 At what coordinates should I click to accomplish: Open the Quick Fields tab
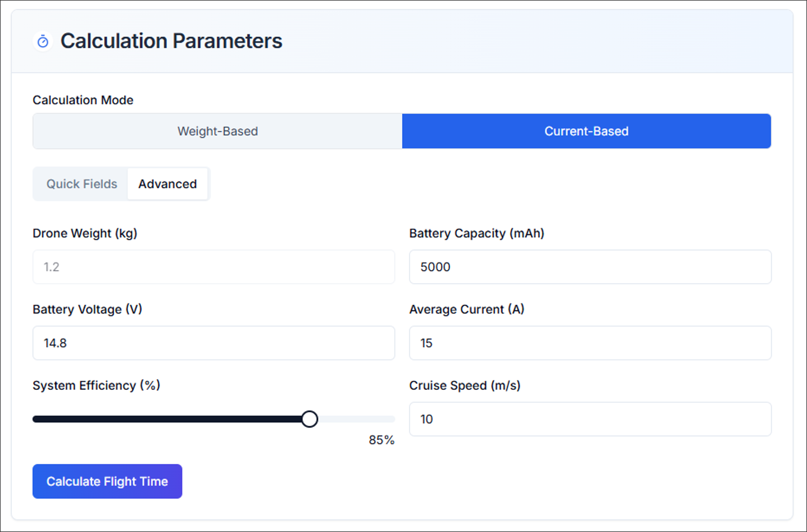[x=82, y=184]
